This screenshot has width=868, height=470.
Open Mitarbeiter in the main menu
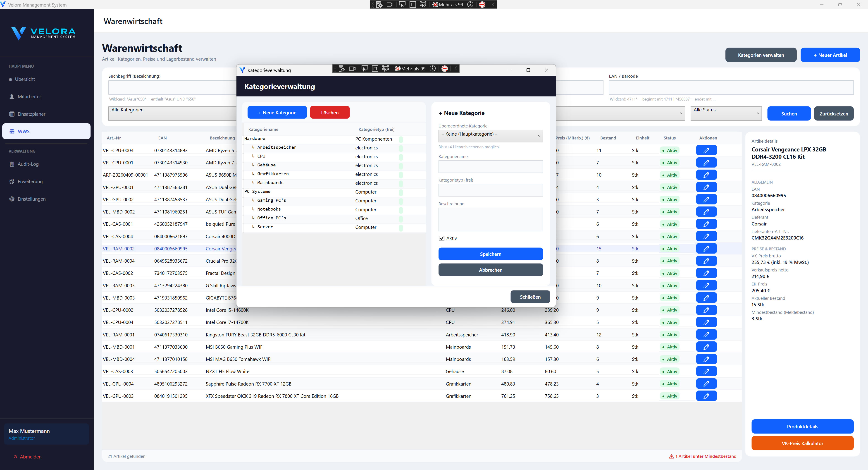coord(29,96)
